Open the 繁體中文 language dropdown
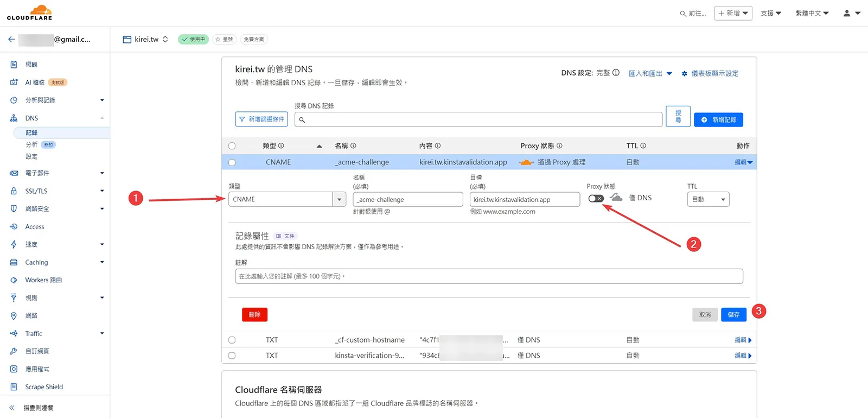This screenshot has width=868, height=418. (812, 13)
